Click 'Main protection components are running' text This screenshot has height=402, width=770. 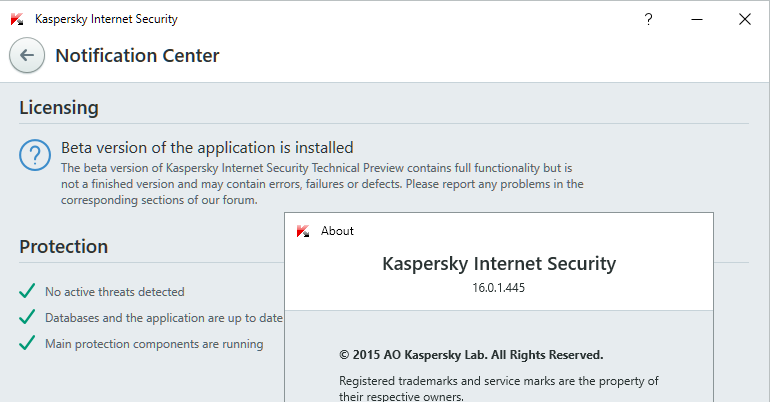154,344
